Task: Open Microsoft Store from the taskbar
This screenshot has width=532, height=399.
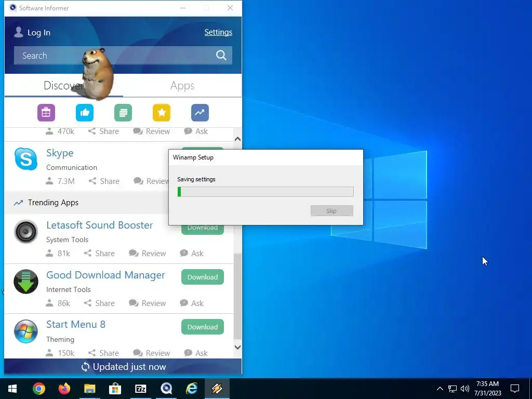Action: (115, 389)
